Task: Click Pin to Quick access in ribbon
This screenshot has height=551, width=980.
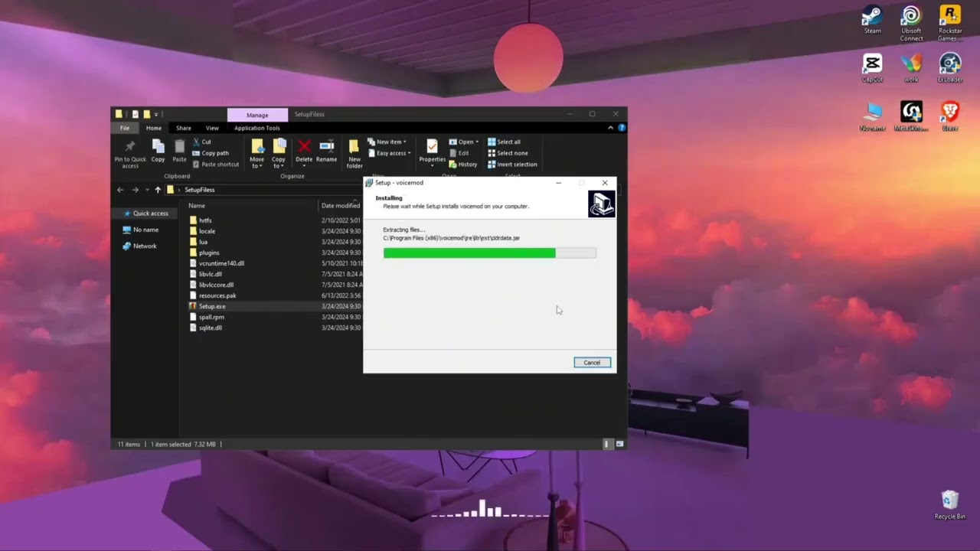Action: coord(130,153)
